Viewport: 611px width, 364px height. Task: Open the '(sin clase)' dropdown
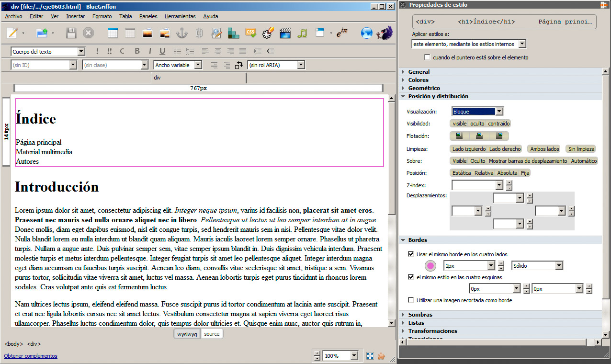(x=115, y=65)
